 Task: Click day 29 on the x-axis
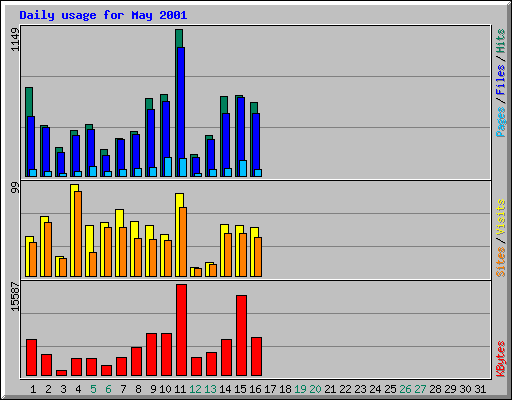(450, 389)
